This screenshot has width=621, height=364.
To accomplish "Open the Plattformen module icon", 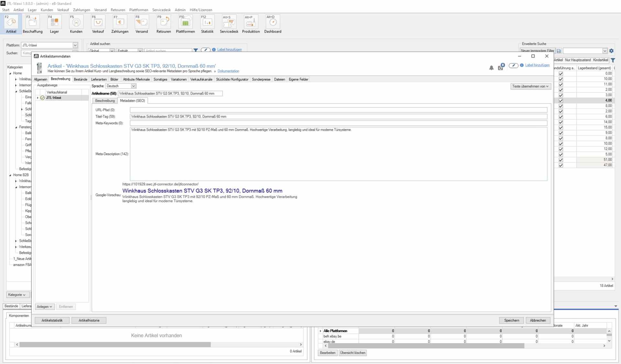I will click(x=185, y=24).
